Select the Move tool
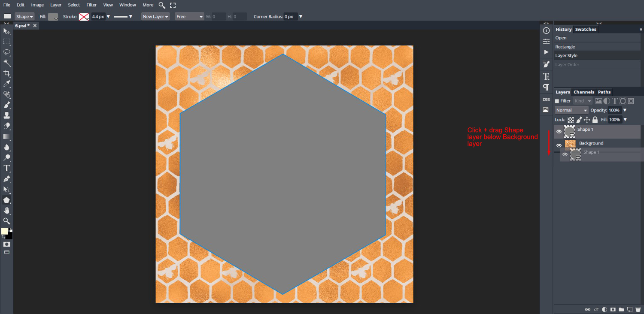644x314 pixels. (x=7, y=31)
